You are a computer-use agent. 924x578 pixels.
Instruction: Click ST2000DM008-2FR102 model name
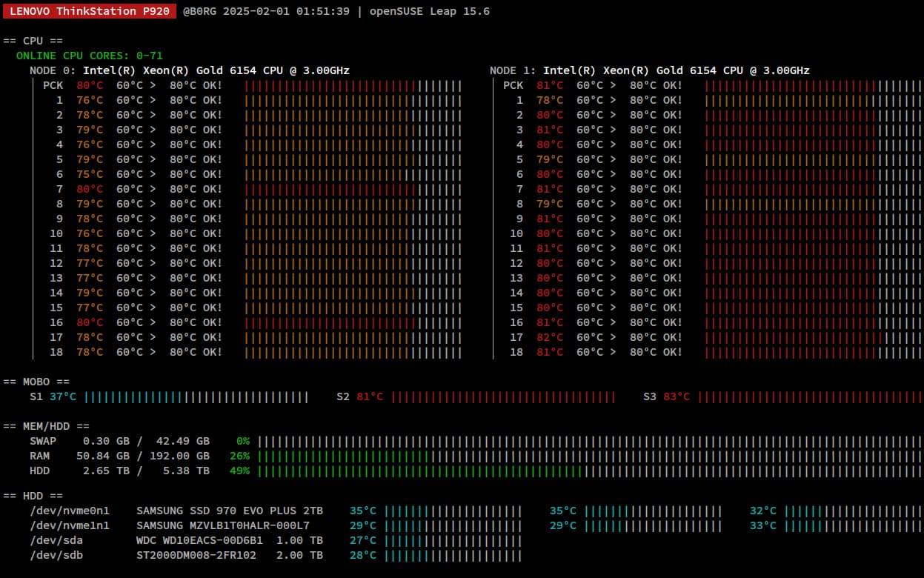(x=196, y=555)
